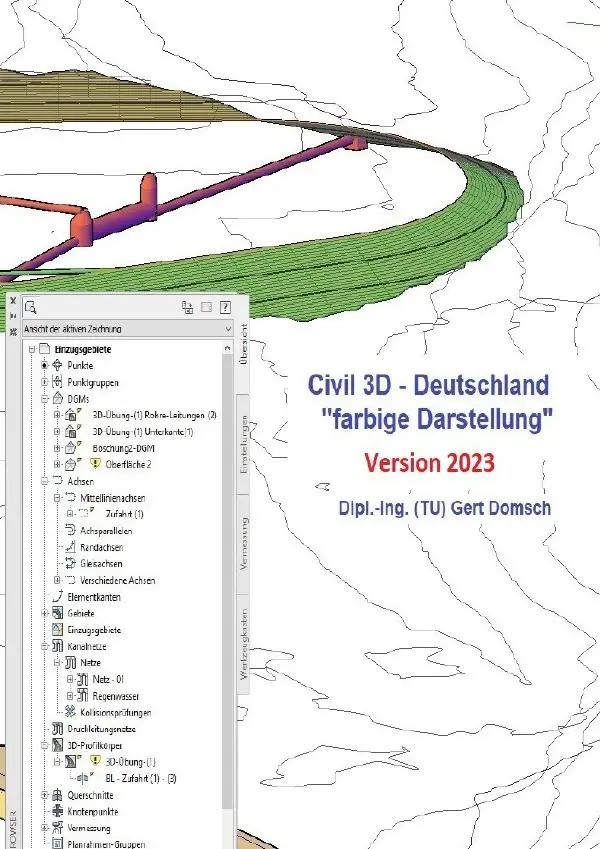The width and height of the screenshot is (600, 849).
Task: Expand the Vermessung tree node
Action: (45, 828)
